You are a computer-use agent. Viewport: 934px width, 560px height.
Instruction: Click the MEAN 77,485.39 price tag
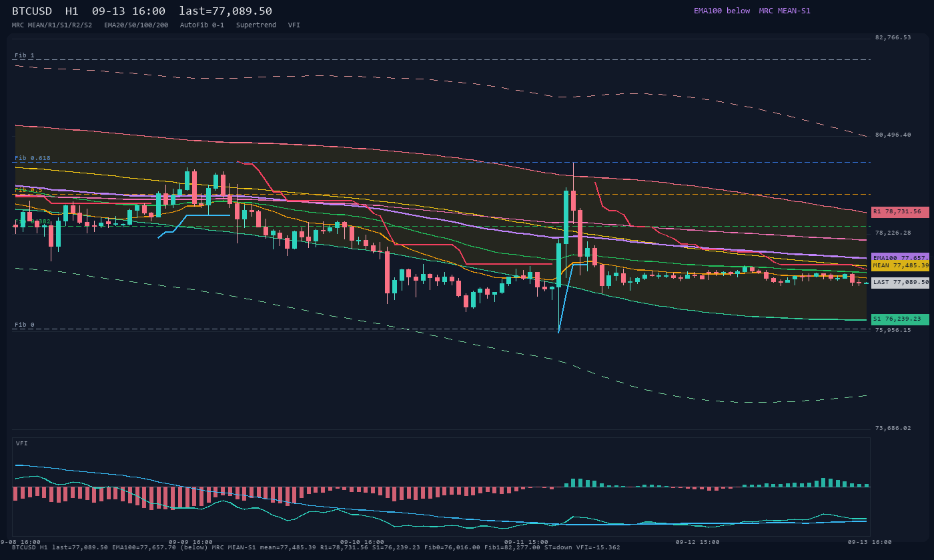900,265
